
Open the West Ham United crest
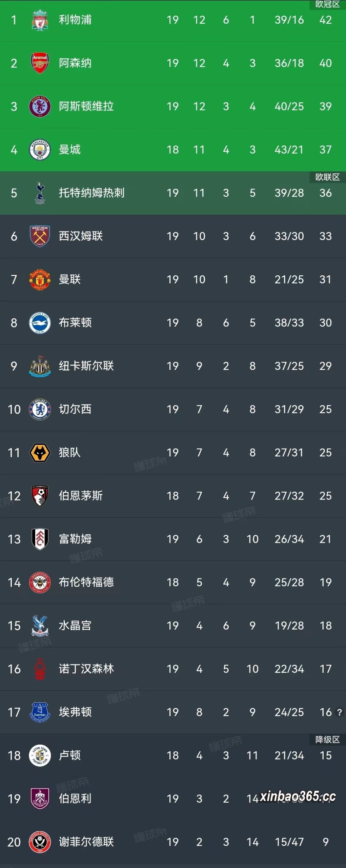tap(40, 236)
